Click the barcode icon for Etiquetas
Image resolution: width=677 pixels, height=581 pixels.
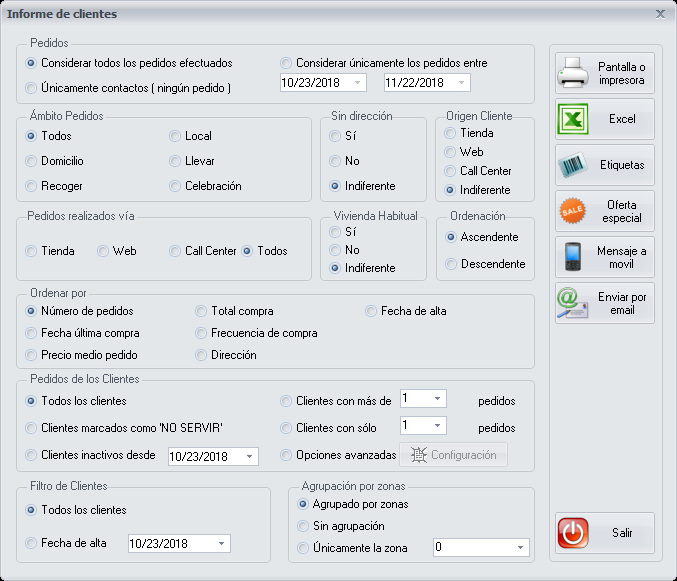tap(573, 165)
